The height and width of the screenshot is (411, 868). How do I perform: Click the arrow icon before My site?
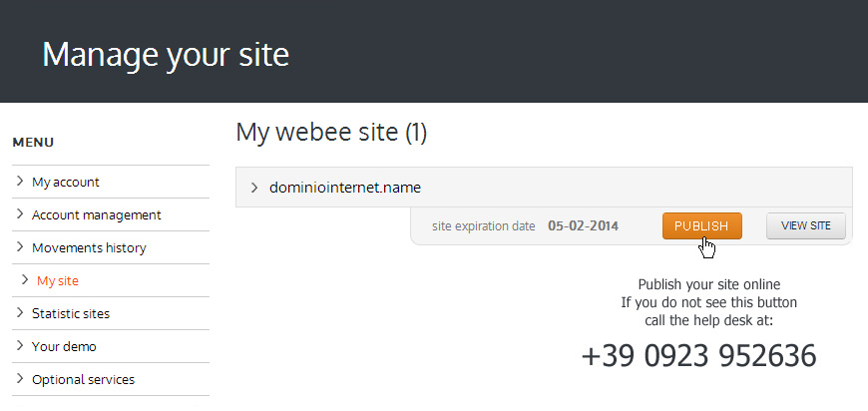[24, 280]
